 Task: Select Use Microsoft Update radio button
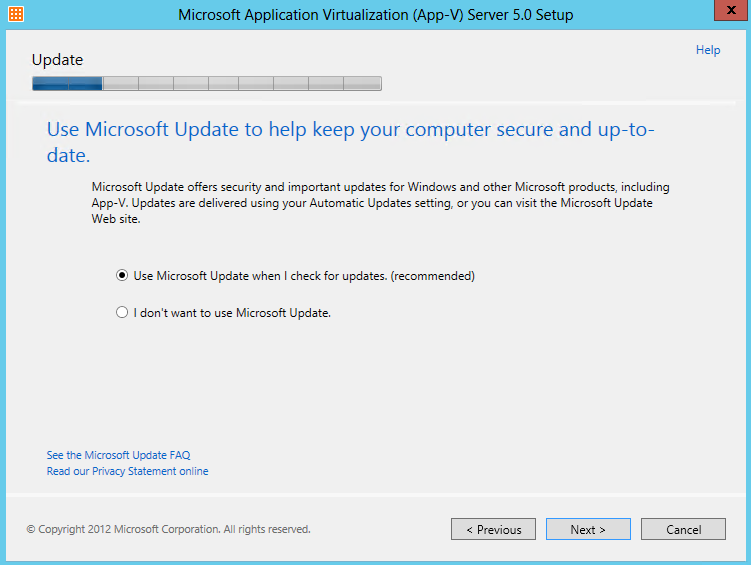click(122, 275)
